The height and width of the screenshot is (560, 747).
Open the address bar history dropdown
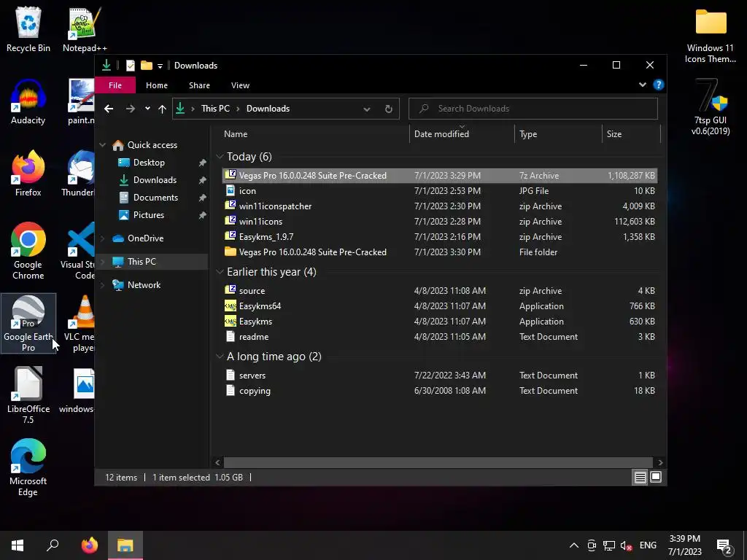(367, 109)
